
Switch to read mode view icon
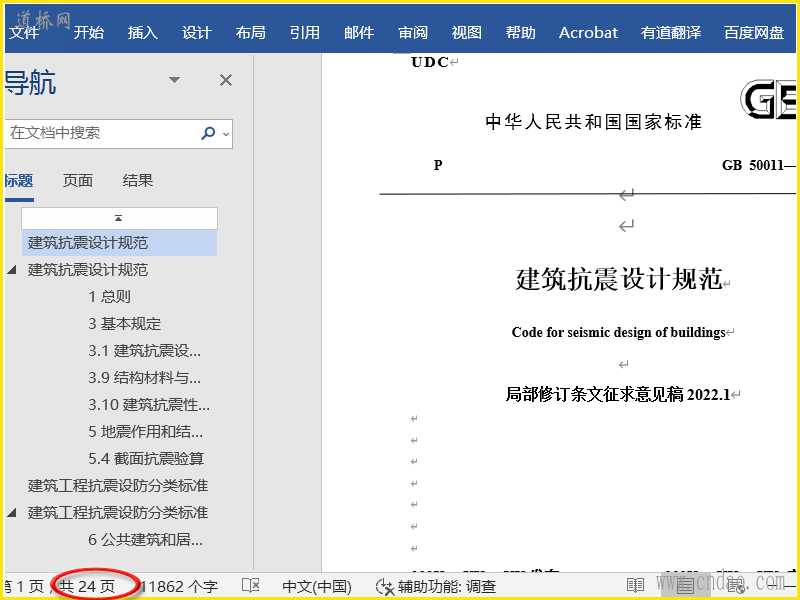[x=635, y=586]
